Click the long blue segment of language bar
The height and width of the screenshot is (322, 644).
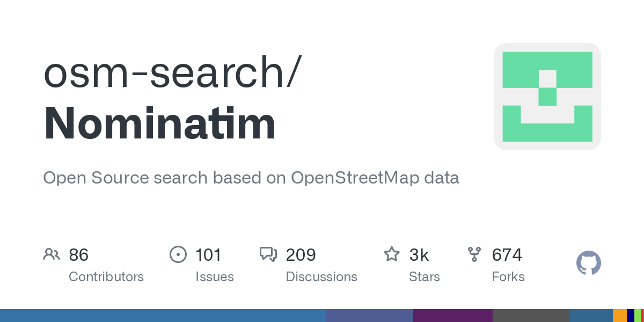click(163, 316)
